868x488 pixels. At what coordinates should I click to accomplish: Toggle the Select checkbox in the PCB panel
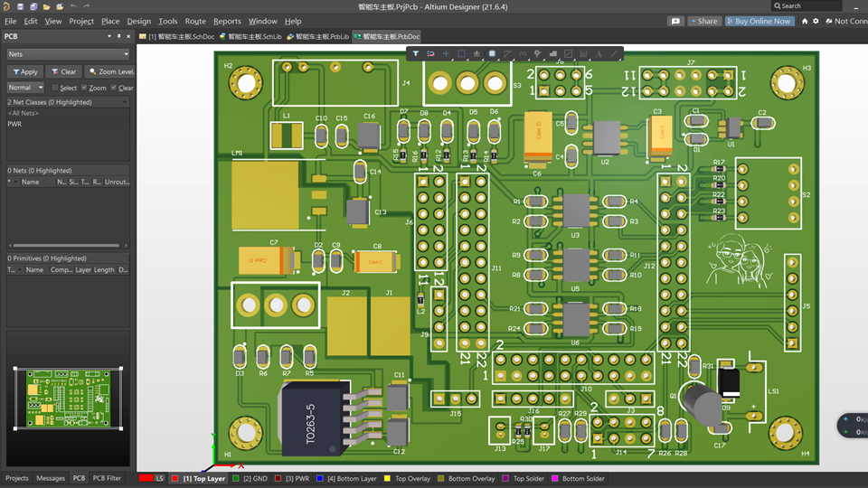pyautogui.click(x=55, y=88)
